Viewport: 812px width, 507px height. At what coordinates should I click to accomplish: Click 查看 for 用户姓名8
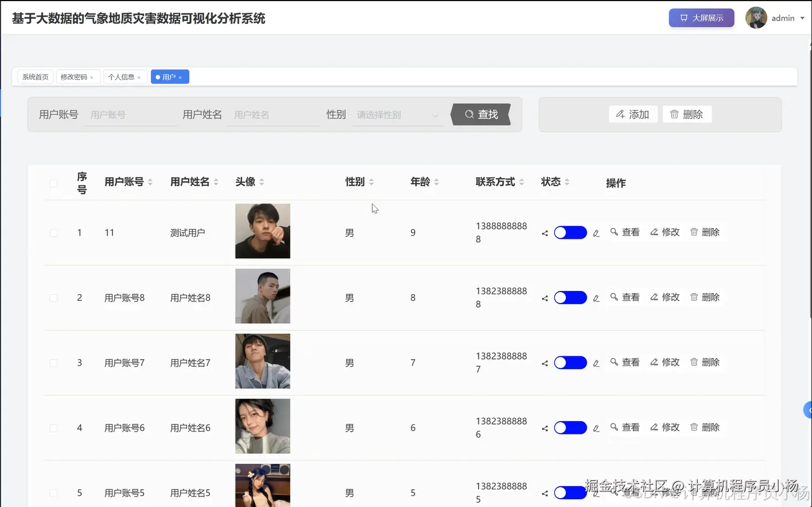(x=625, y=298)
